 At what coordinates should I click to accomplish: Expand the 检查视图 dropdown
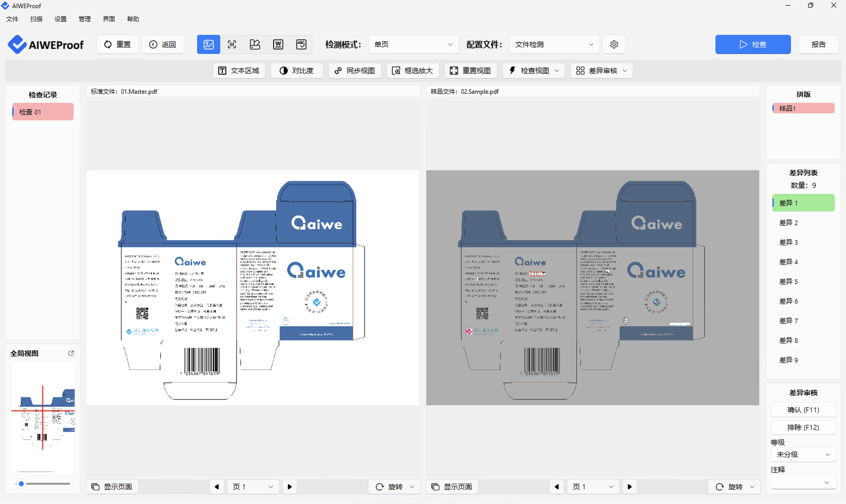[x=534, y=71]
